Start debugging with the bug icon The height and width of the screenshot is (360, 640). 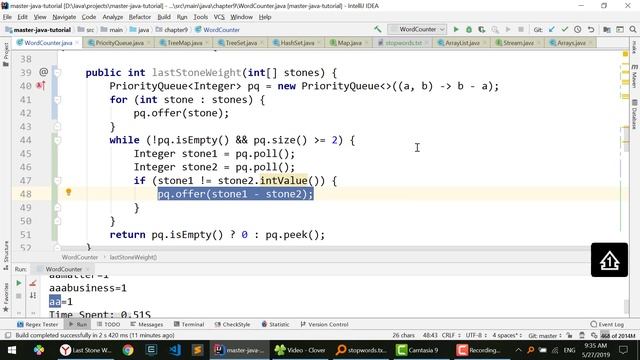(469, 29)
